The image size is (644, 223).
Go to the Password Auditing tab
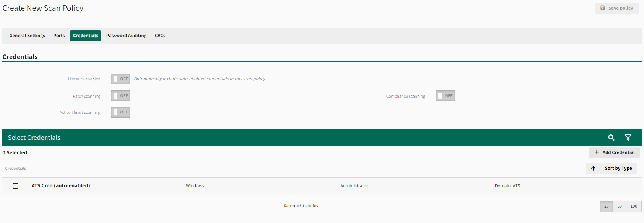126,36
